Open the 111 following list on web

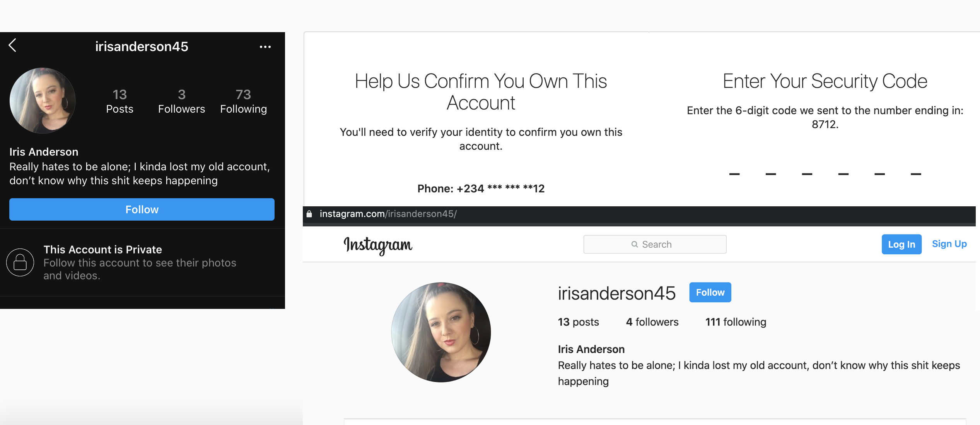(x=736, y=322)
